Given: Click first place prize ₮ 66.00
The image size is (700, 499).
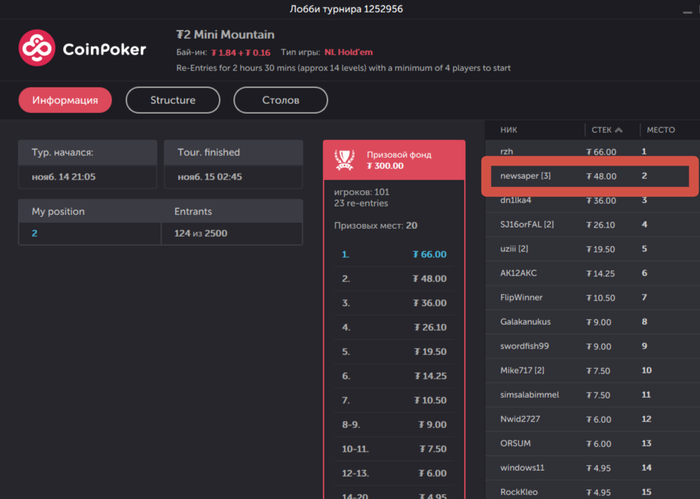Looking at the screenshot, I should tap(429, 254).
